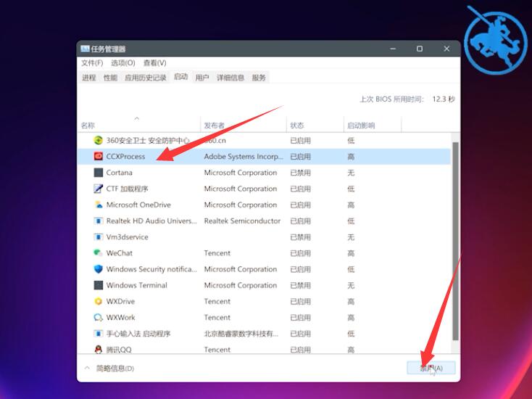
Task: Click the Microsoft OneDrive cloud icon
Action: [98, 205]
